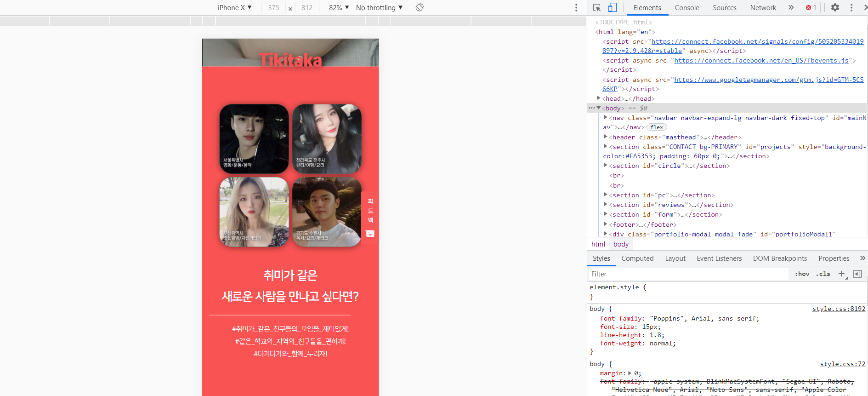Open the fbevents.js script link
Viewport: 868px width, 396px height.
761,60
